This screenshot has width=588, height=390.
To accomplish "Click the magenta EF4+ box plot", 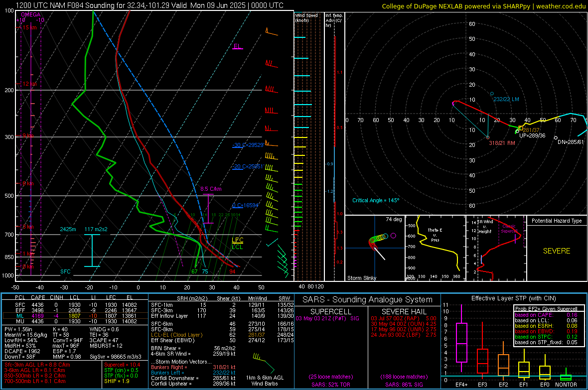I will [x=461, y=339].
